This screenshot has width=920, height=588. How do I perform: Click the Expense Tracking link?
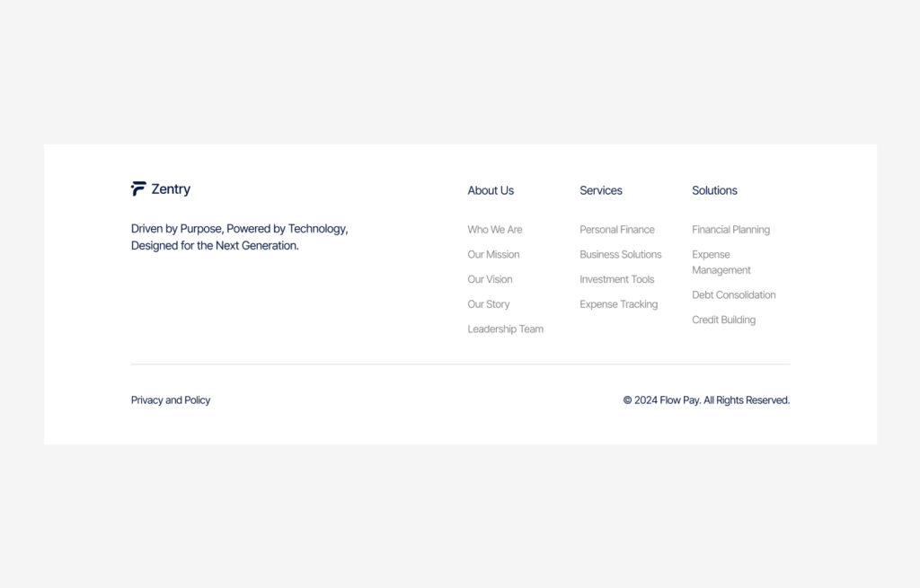click(618, 304)
